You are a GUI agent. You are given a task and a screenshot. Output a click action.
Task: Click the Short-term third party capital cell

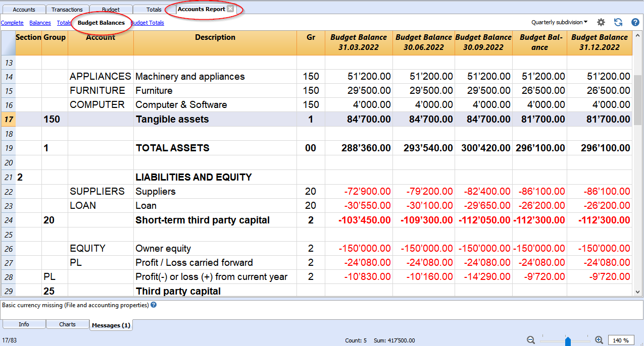tap(215, 220)
